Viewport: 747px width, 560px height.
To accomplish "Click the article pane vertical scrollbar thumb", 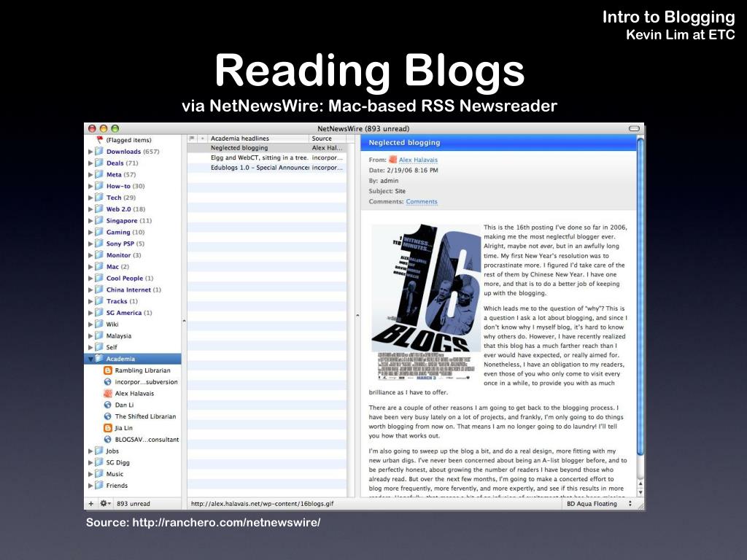I will (x=640, y=295).
